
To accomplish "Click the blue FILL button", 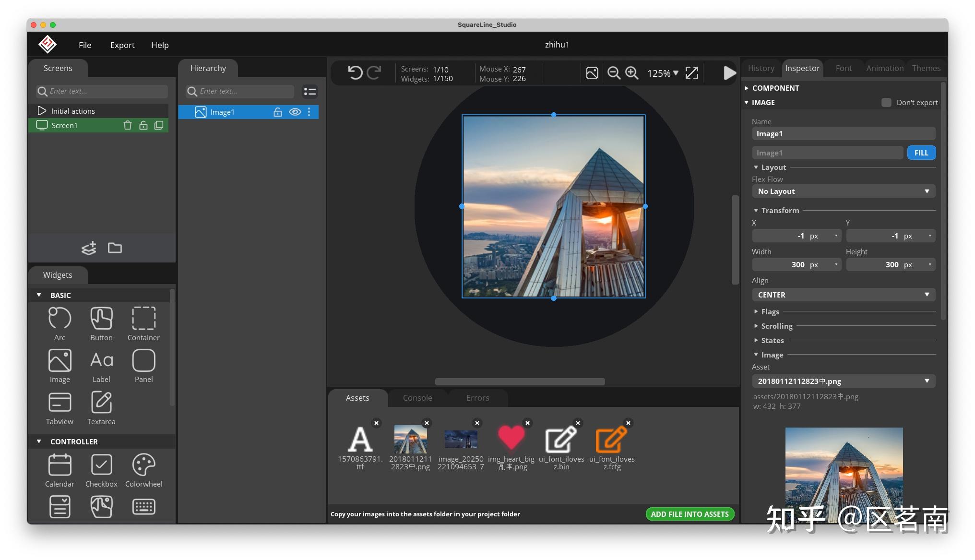I will pos(921,153).
